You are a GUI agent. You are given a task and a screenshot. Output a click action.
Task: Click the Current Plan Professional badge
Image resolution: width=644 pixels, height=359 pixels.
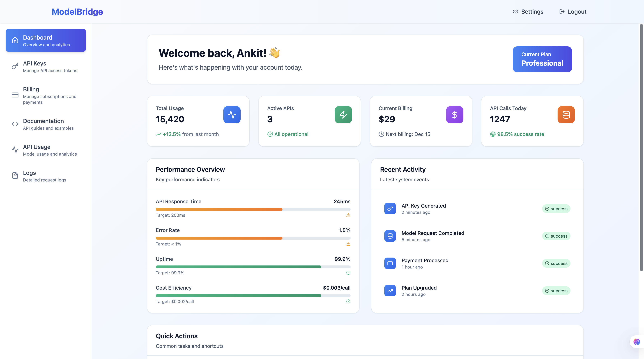542,59
